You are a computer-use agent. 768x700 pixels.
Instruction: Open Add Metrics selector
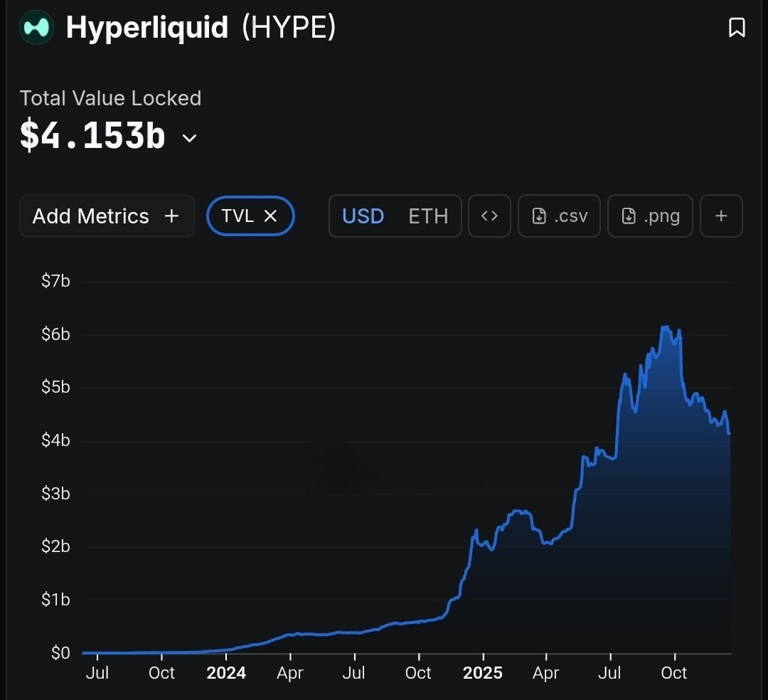point(107,216)
